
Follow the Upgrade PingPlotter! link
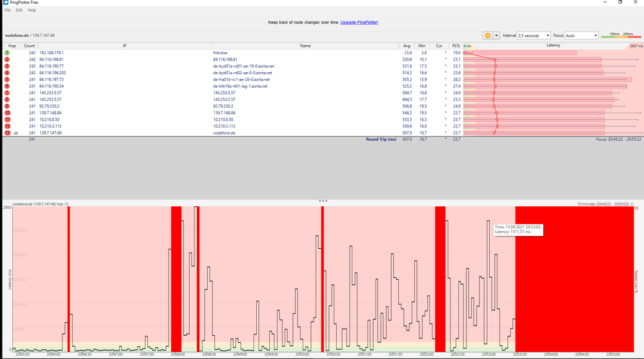359,23
